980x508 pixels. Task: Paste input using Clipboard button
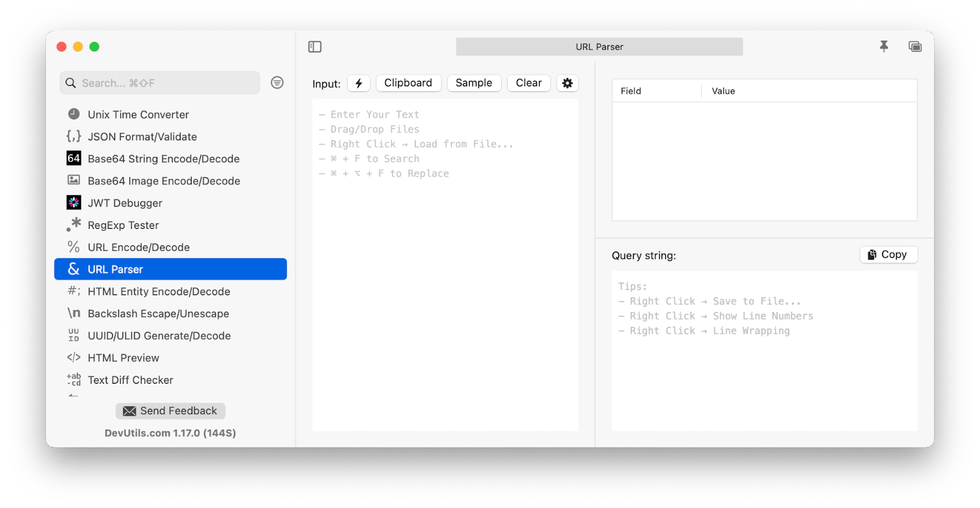pyautogui.click(x=408, y=83)
